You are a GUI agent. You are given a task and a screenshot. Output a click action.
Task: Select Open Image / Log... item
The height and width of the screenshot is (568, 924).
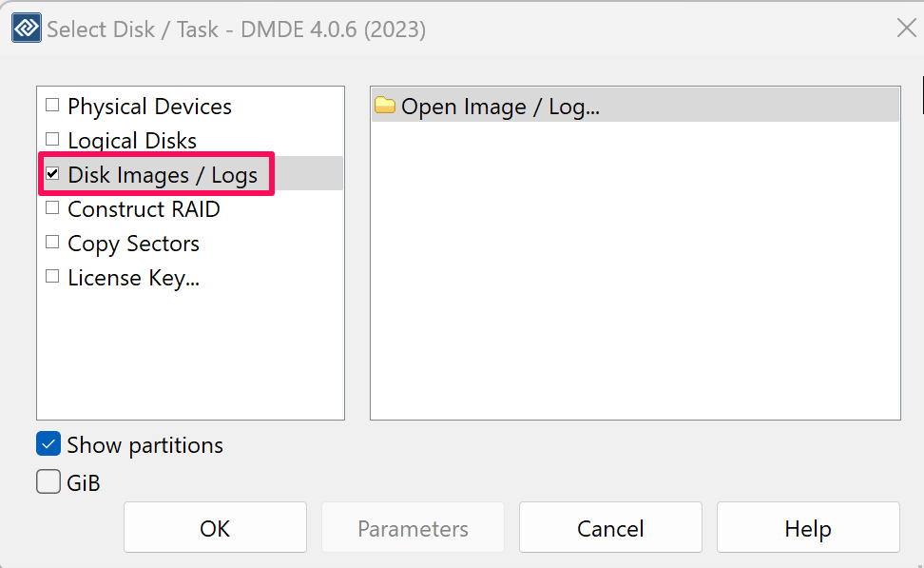500,107
